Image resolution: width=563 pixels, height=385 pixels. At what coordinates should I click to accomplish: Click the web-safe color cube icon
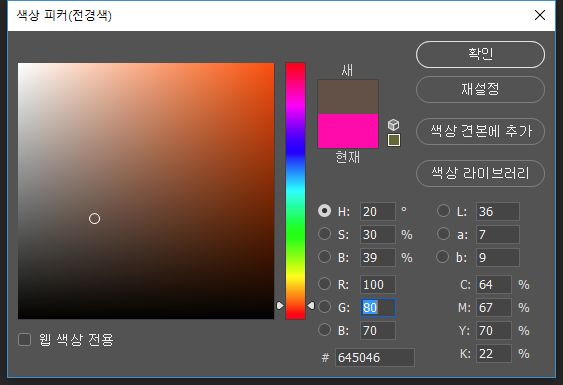point(394,125)
